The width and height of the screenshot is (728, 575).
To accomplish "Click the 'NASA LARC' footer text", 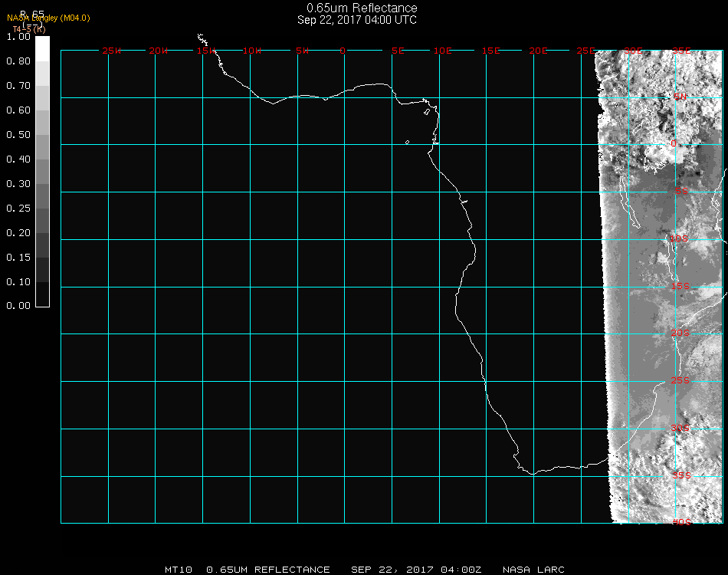I will tap(534, 570).
